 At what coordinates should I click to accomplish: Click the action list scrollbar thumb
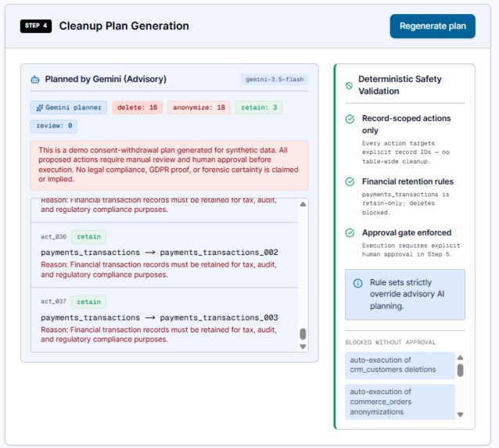click(x=303, y=334)
